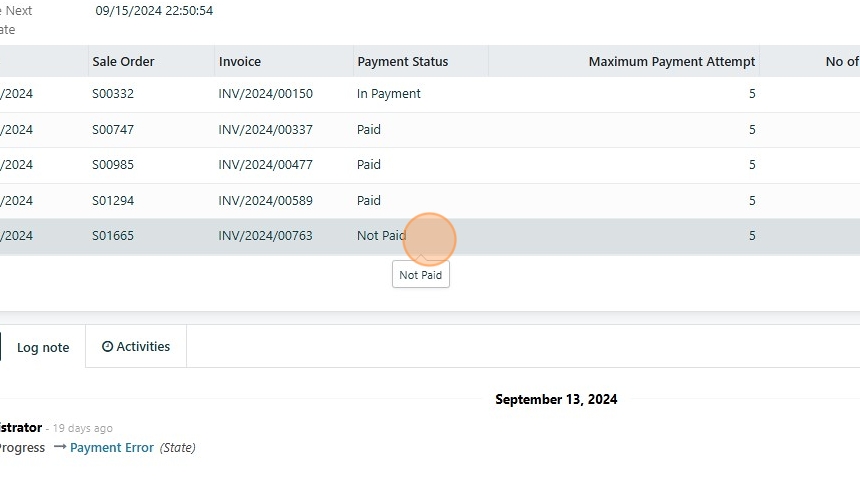Sort by the Sale Order column header
The height and width of the screenshot is (481, 860).
(x=123, y=62)
